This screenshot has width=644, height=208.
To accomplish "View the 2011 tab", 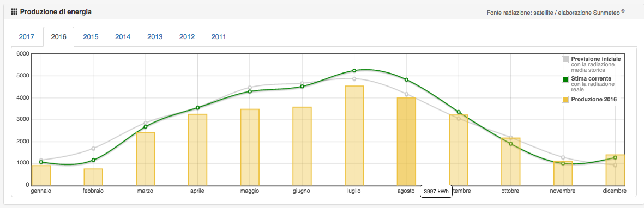I will [x=219, y=36].
